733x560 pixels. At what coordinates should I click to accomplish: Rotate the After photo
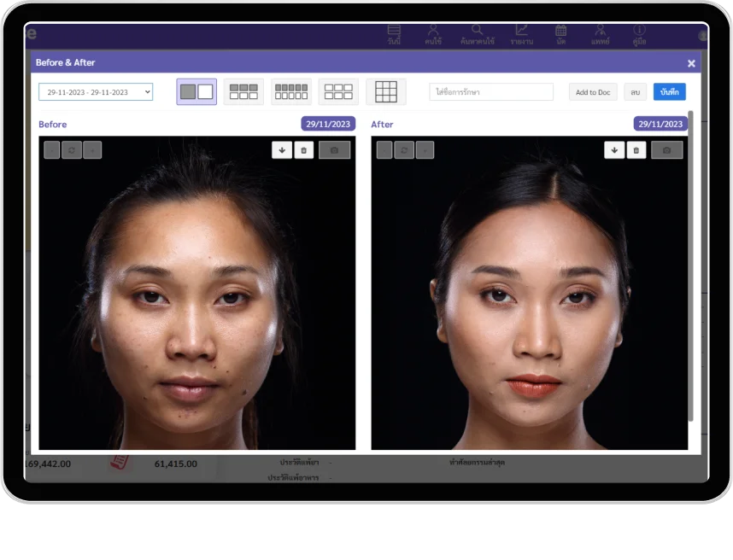(404, 150)
